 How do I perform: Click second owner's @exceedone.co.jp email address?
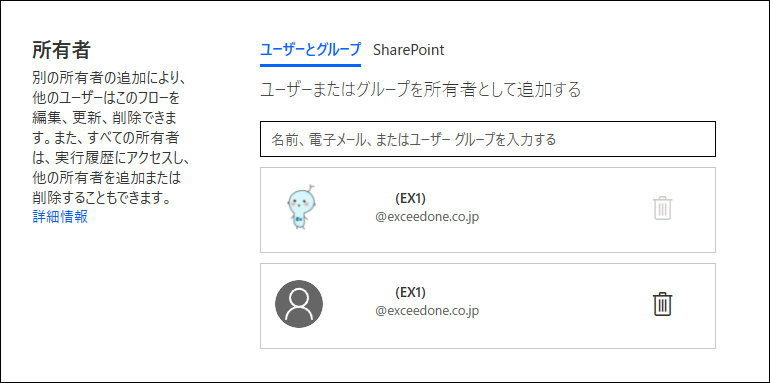pos(427,311)
